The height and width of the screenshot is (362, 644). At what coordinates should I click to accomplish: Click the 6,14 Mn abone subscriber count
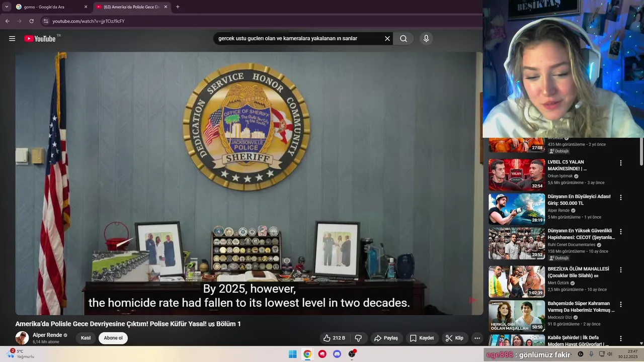pos(46,342)
